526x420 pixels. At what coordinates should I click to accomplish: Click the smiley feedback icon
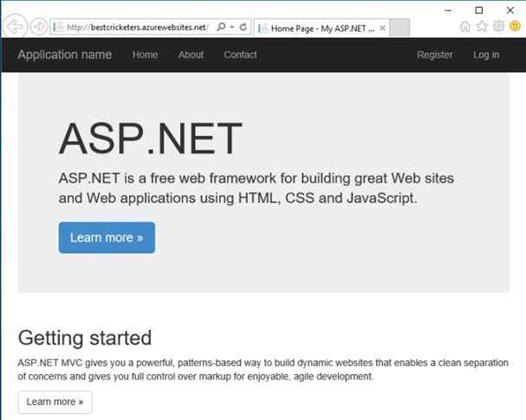point(515,25)
